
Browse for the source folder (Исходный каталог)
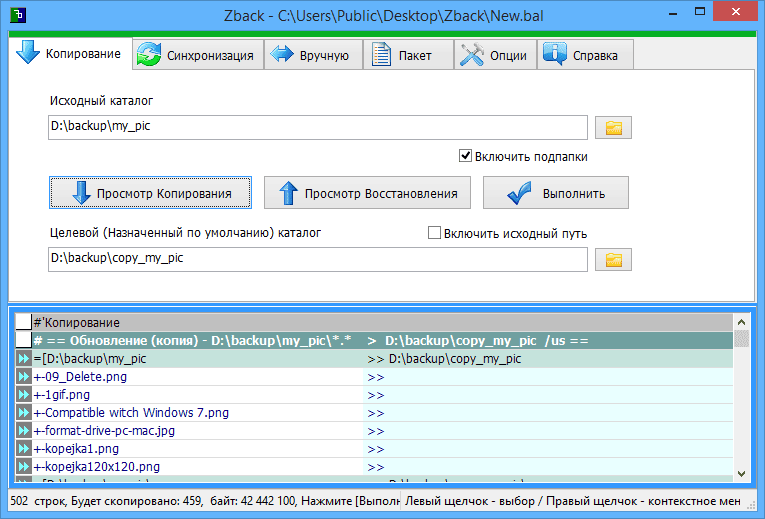(x=613, y=128)
